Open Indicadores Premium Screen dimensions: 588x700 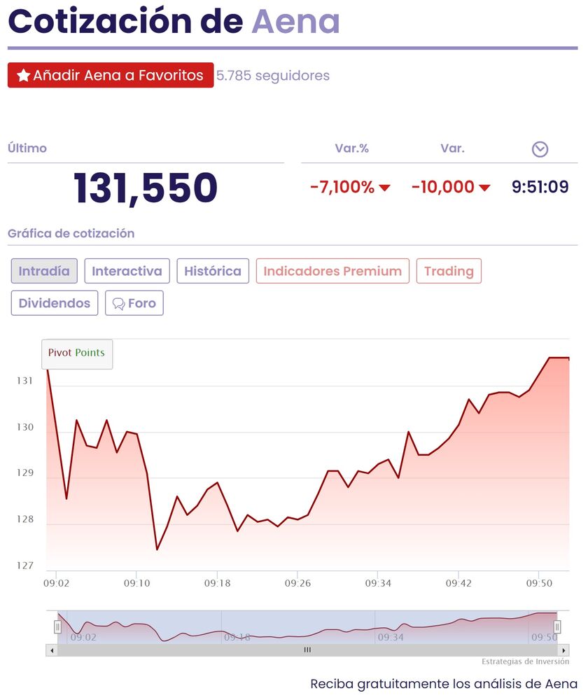pyautogui.click(x=332, y=271)
